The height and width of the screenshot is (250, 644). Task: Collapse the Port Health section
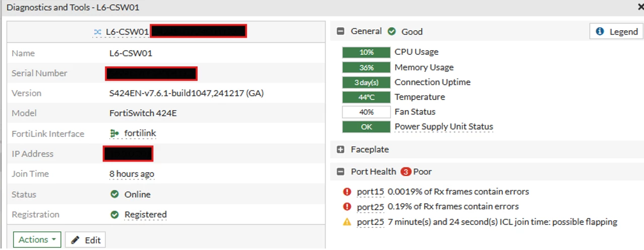tap(340, 172)
